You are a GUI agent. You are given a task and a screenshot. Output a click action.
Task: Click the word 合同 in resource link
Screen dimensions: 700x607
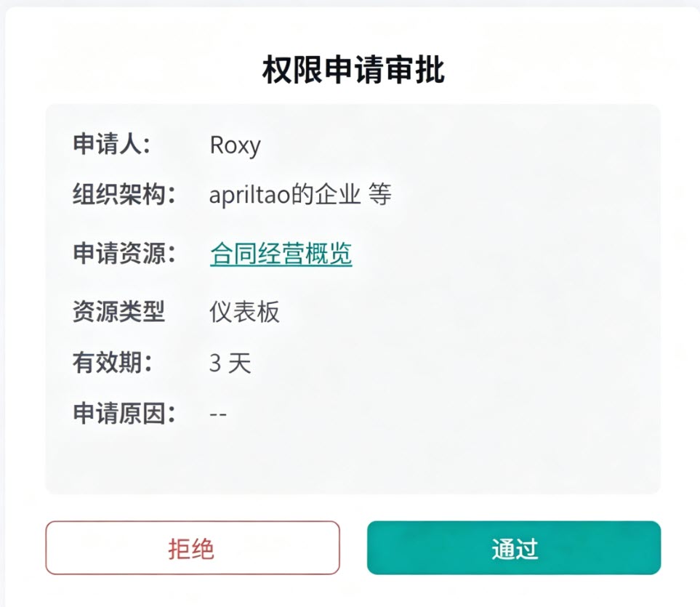pos(233,254)
